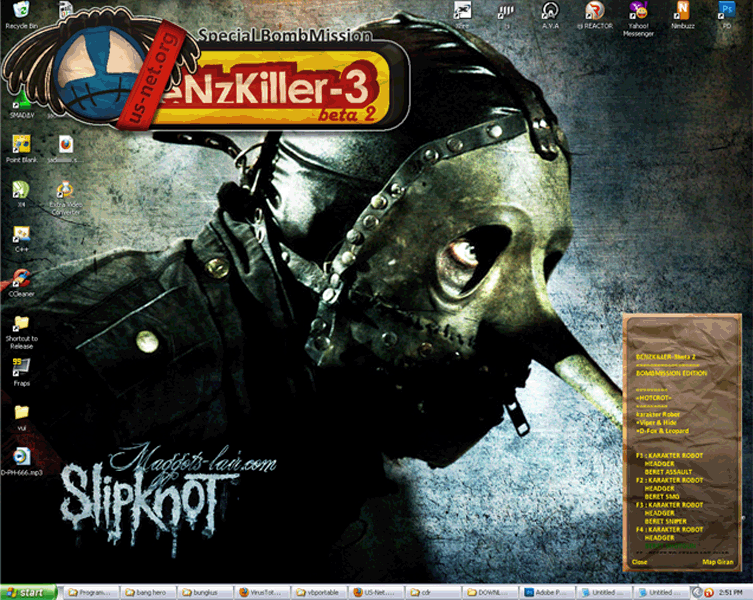Click the 2:51 PM taskbar clock
The height and width of the screenshot is (600, 753).
(731, 593)
